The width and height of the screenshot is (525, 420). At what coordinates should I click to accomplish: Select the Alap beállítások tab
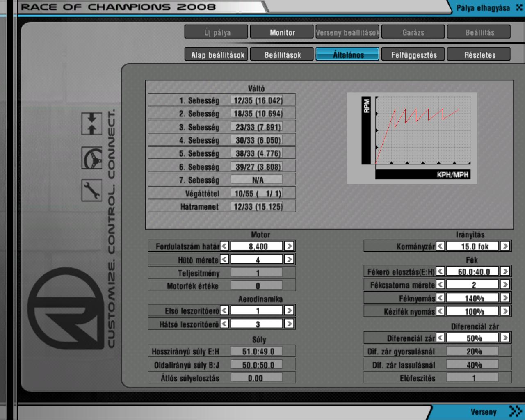(216, 54)
